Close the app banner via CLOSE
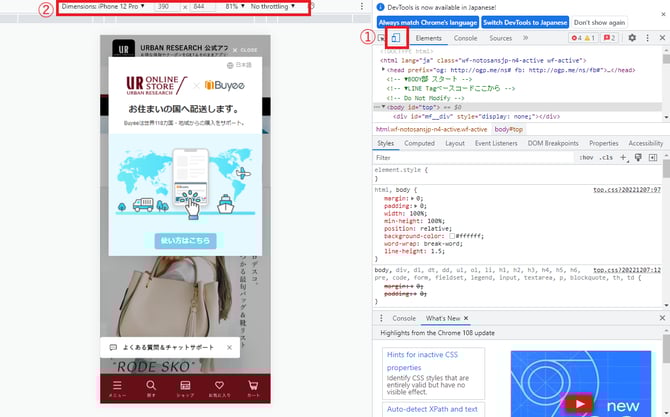Screen dimensions: 670x417 tap(245, 50)
